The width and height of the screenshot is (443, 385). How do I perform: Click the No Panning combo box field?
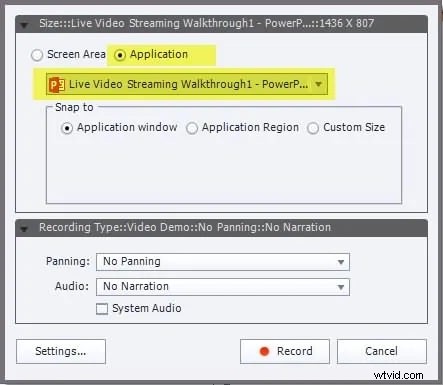tap(223, 262)
